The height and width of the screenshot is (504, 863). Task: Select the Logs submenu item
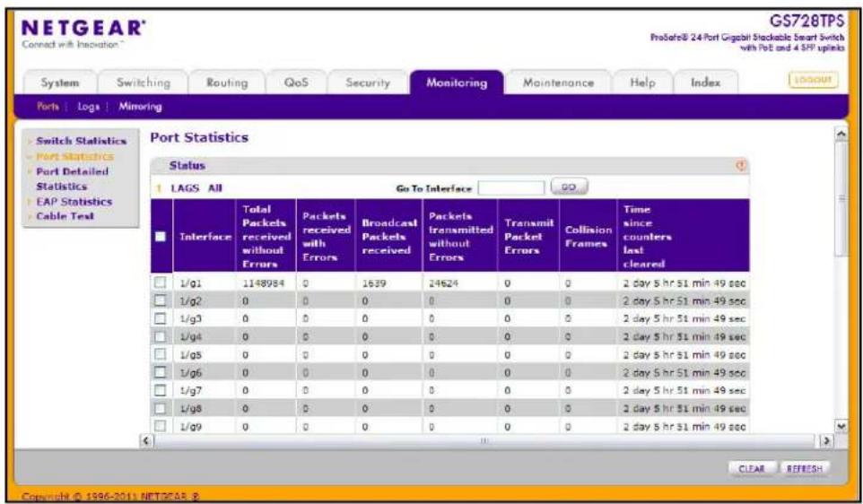[x=88, y=107]
